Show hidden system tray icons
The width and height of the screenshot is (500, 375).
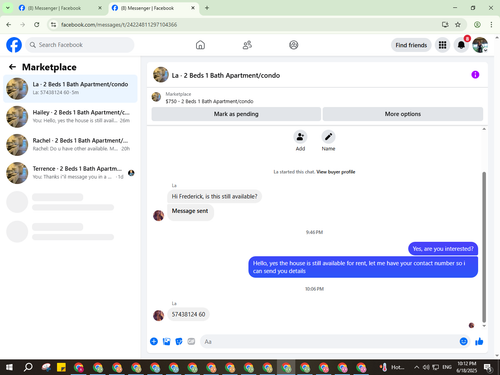coord(416,367)
